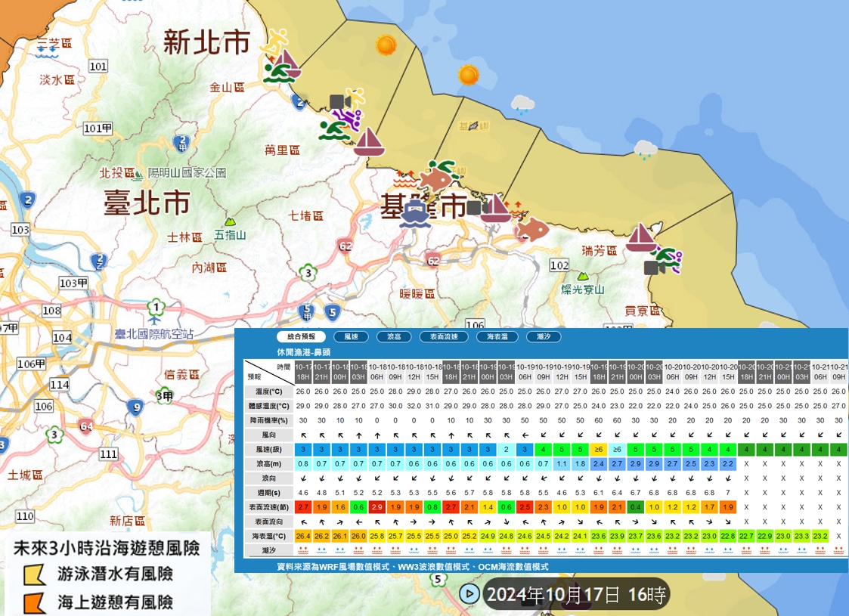Open the 風速 tab
This screenshot has width=849, height=616.
351,337
